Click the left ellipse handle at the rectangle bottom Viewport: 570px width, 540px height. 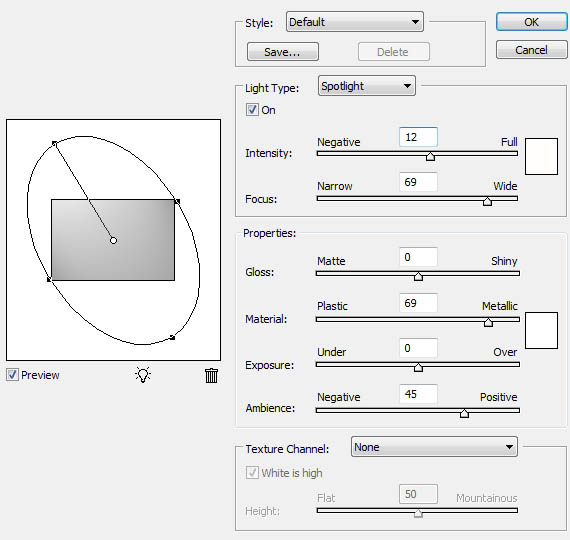49,279
